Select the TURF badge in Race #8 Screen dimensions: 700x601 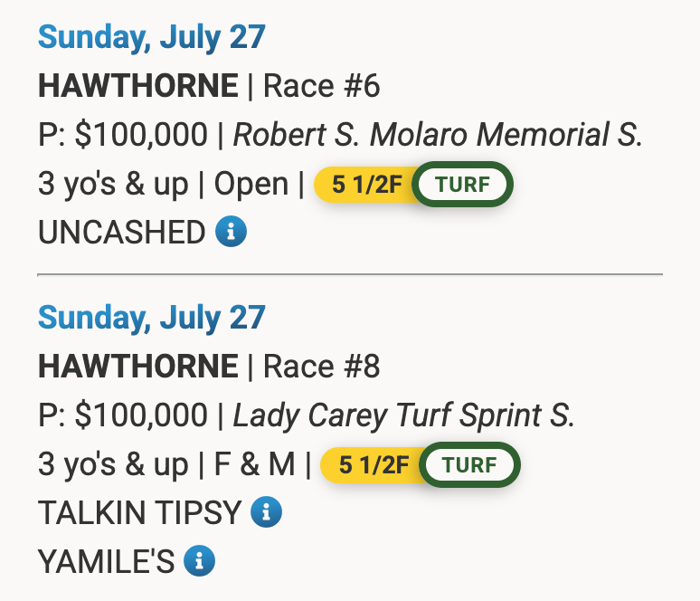(x=470, y=465)
